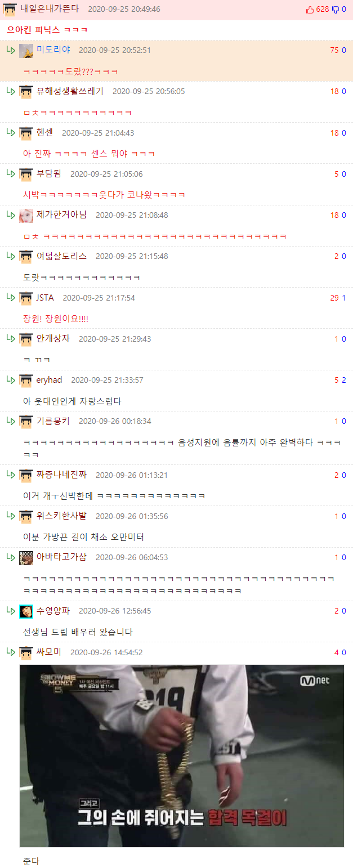The height and width of the screenshot is (868, 353).
Task: Click the upvote count 29 on JSTA's comment
Action: [x=334, y=298]
